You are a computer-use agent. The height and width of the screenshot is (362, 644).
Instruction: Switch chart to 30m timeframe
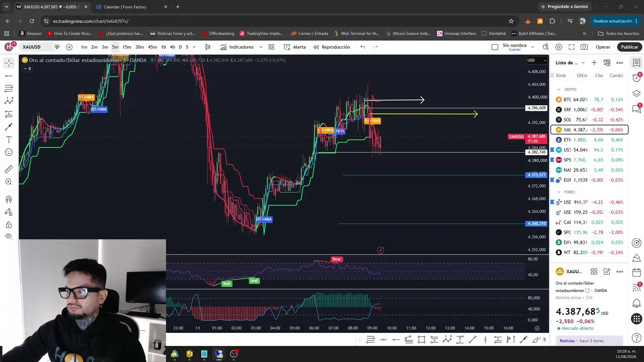(x=139, y=47)
